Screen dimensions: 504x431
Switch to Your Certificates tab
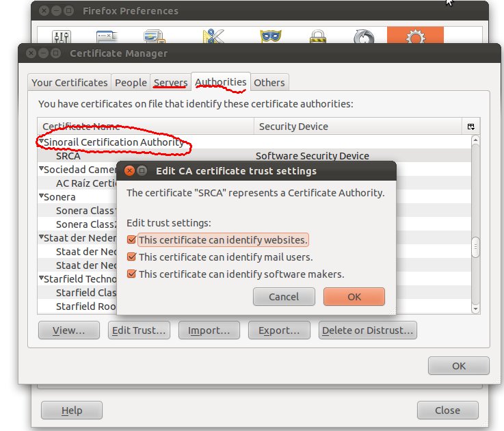click(x=70, y=83)
